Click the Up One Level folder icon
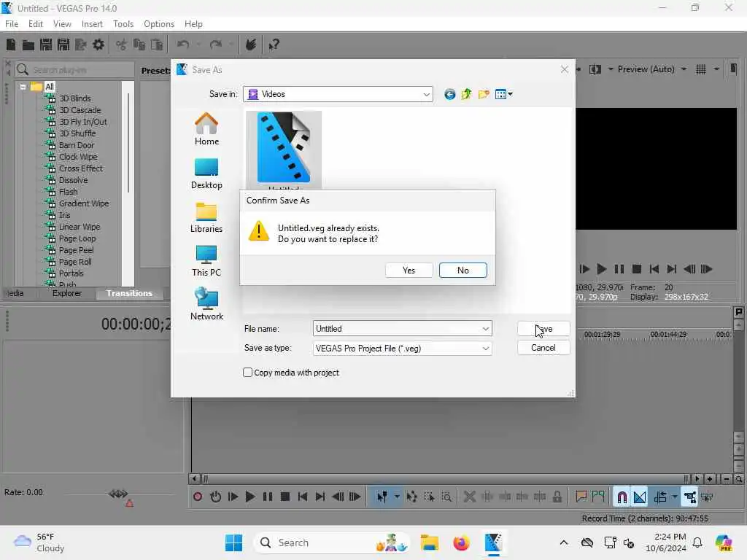The height and width of the screenshot is (560, 747). point(466,94)
